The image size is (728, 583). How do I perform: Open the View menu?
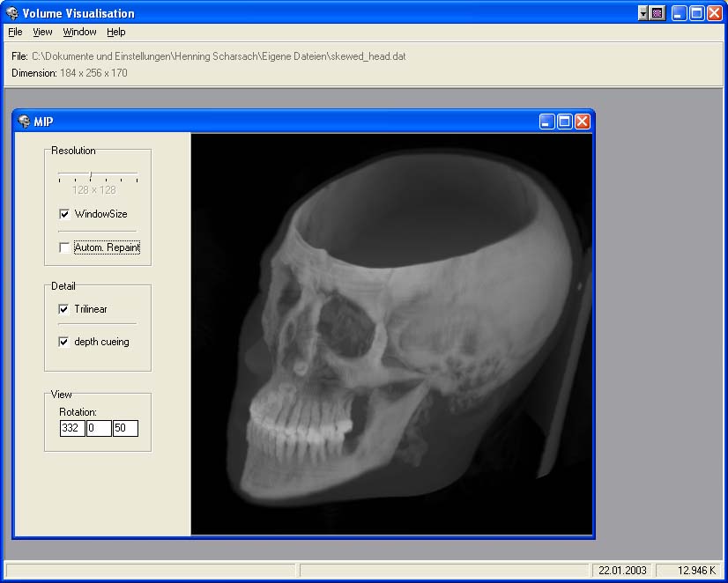[42, 32]
